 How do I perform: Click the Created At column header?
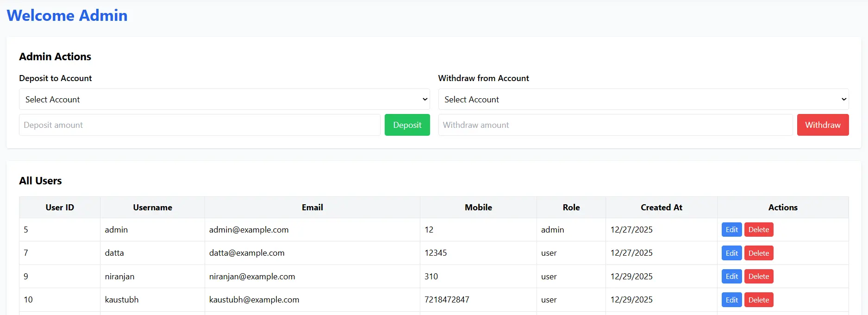pyautogui.click(x=661, y=208)
